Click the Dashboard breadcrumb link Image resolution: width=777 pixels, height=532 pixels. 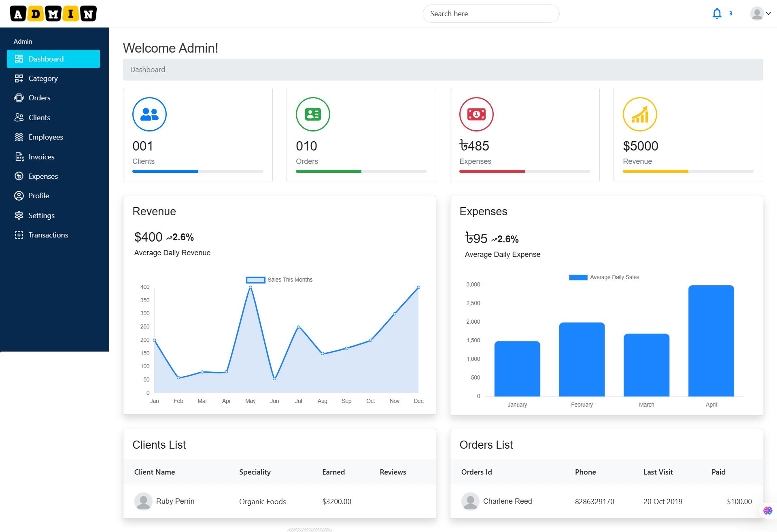[147, 69]
